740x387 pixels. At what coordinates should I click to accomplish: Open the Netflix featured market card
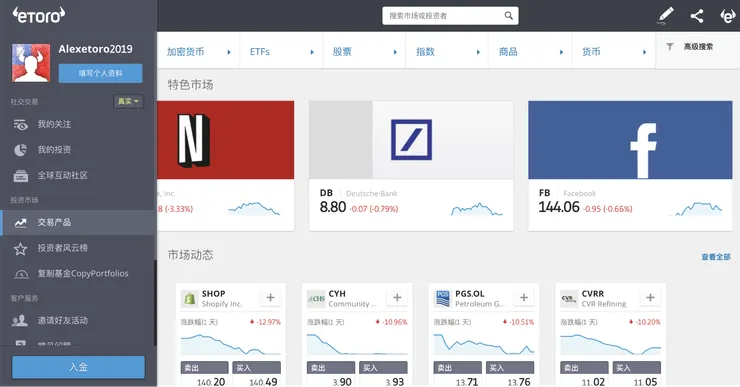[226, 166]
